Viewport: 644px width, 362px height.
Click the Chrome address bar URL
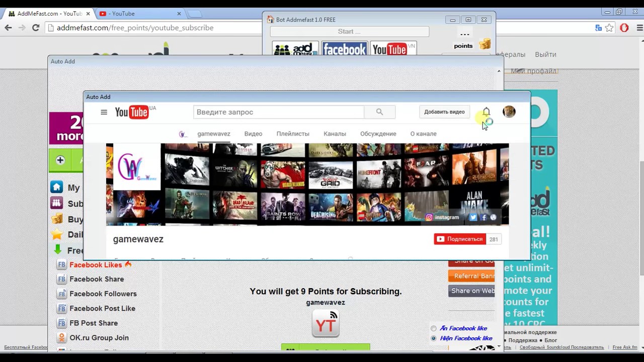point(135,28)
